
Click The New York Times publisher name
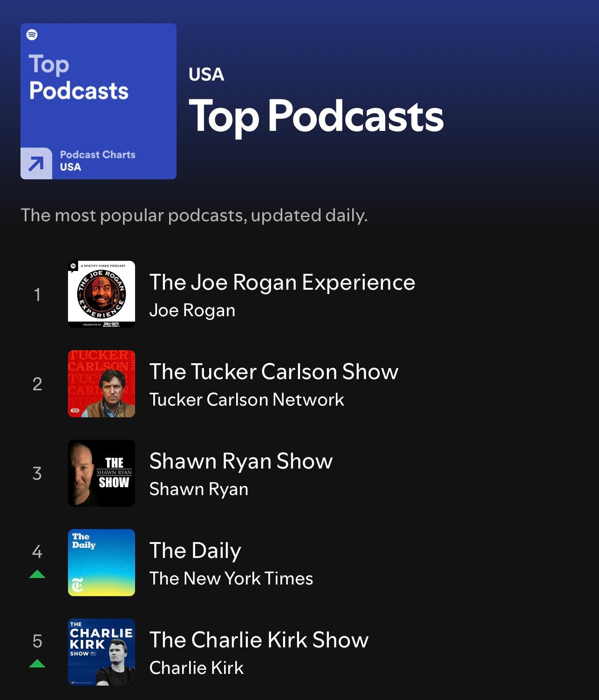click(231, 578)
